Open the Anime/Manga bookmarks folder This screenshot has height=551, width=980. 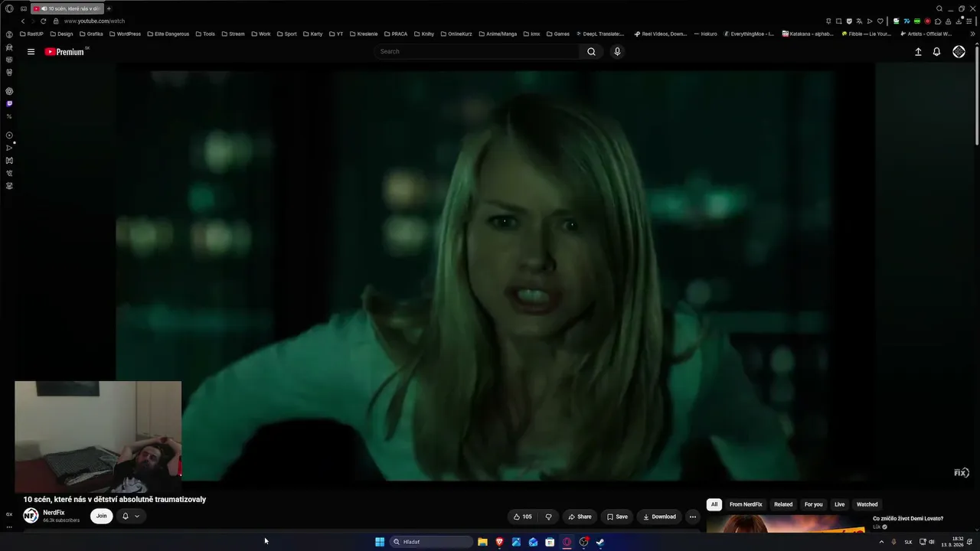tap(498, 34)
